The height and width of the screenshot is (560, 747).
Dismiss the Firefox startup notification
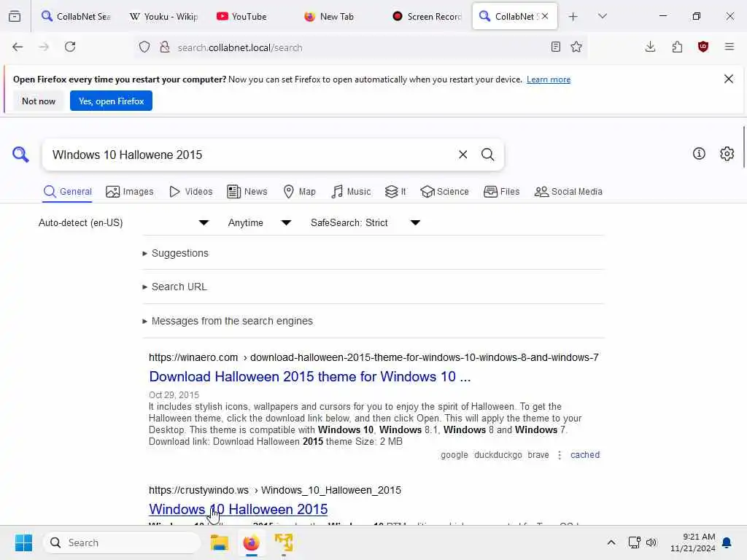[729, 79]
